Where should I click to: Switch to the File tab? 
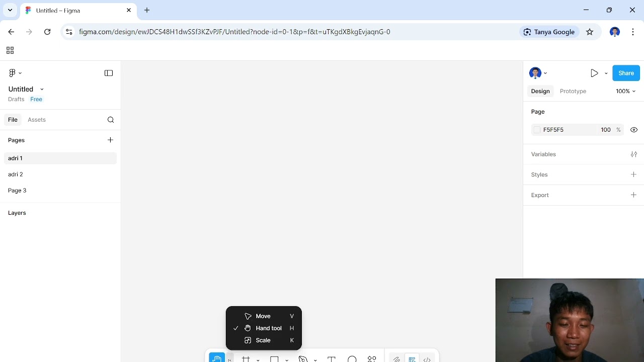[13, 120]
